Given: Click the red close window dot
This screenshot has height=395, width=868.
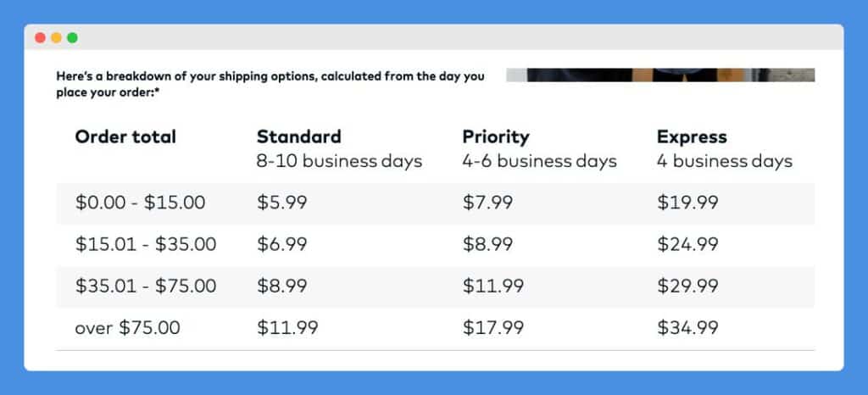Looking at the screenshot, I should [x=40, y=37].
